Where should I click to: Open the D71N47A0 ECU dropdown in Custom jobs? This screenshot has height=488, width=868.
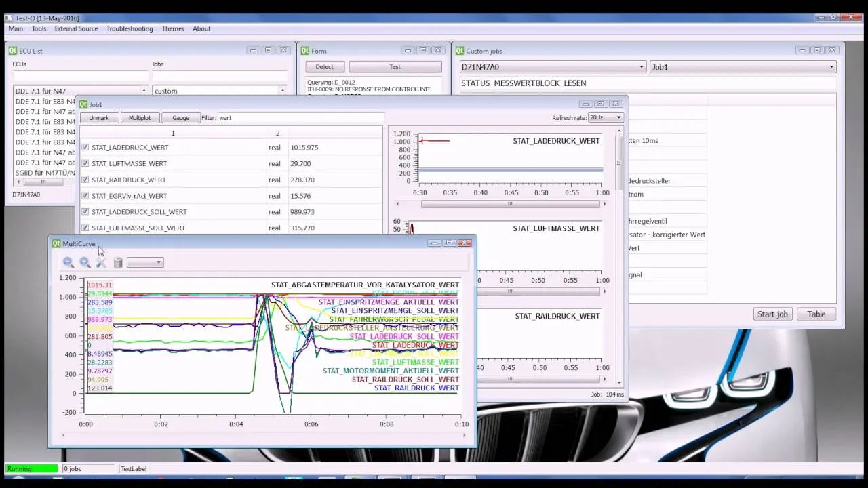[x=640, y=66]
